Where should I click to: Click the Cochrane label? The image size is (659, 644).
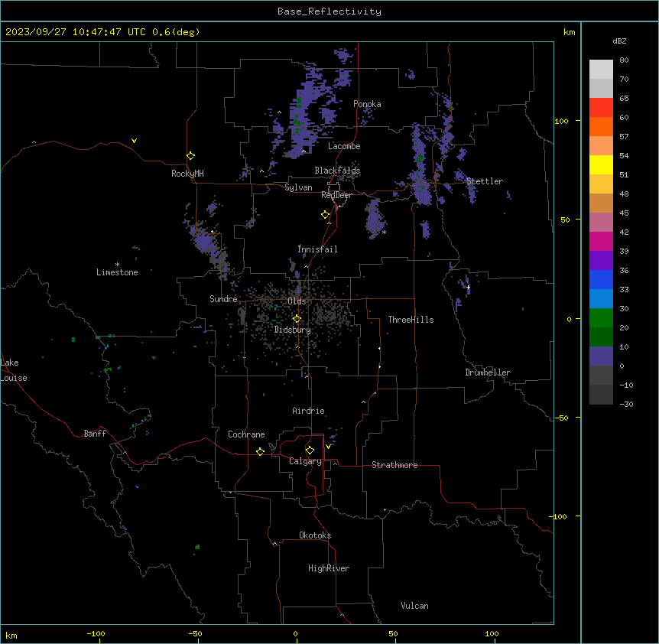(x=246, y=434)
